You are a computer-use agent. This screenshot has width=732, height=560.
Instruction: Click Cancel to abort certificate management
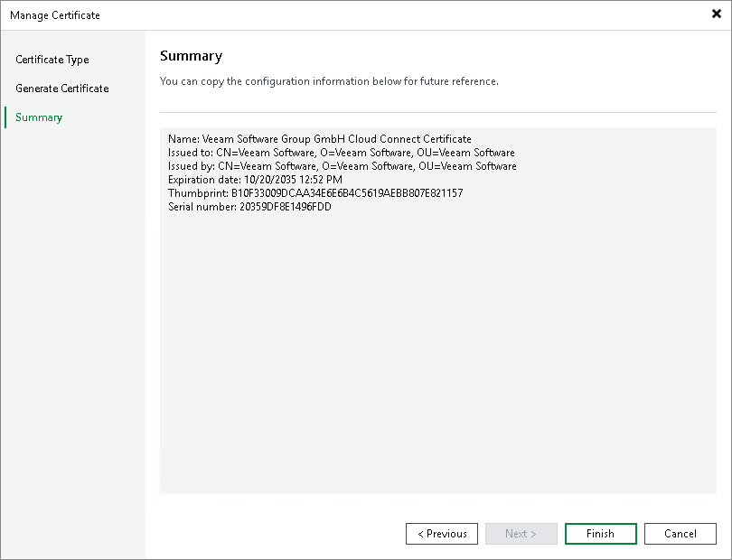[680, 533]
